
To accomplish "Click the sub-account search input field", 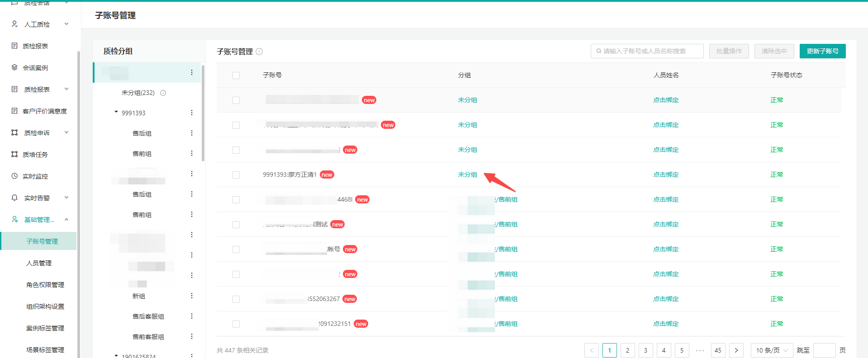I will point(647,51).
